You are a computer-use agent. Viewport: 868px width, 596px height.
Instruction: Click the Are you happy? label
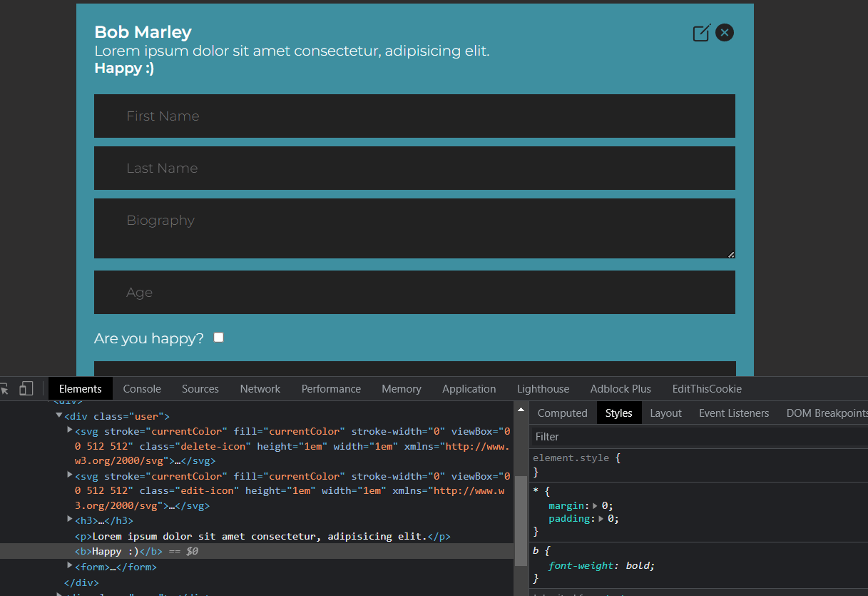pyautogui.click(x=149, y=338)
